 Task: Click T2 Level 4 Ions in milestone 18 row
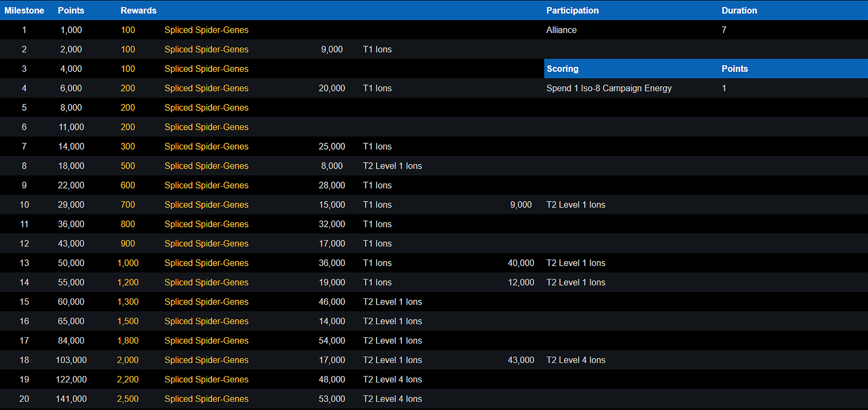576,360
